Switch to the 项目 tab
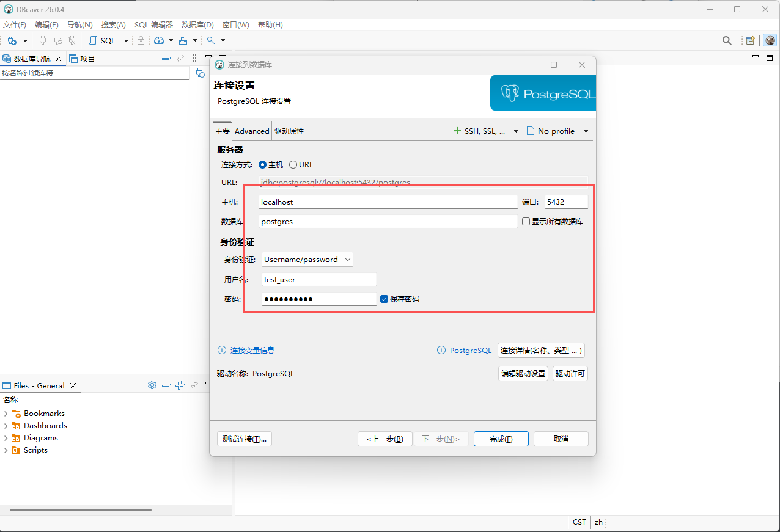Viewport: 780px width, 532px height. coord(83,59)
